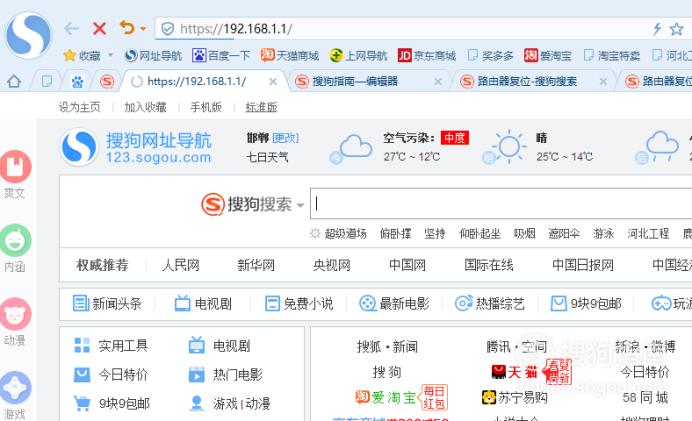Click 设为主页 link
The width and height of the screenshot is (692, 421).
(79, 107)
